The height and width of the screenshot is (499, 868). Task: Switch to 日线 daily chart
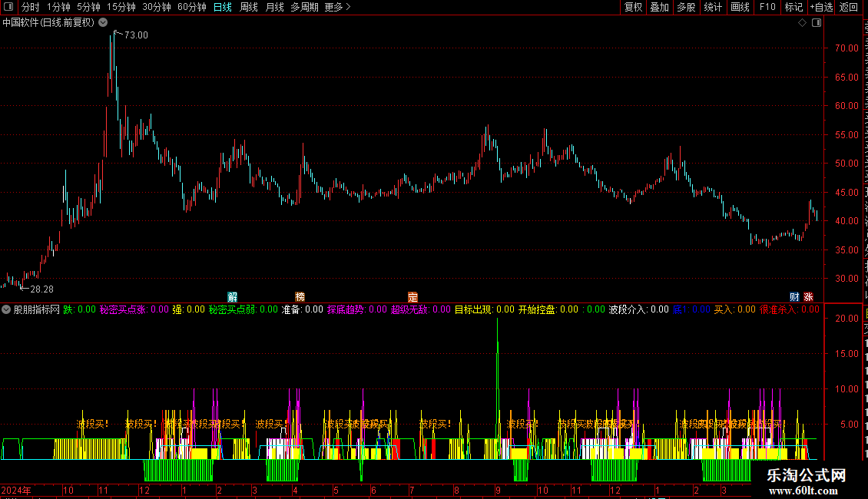[223, 7]
